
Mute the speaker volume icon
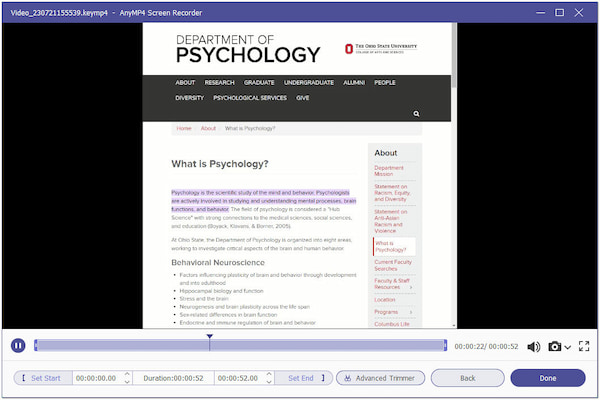533,347
